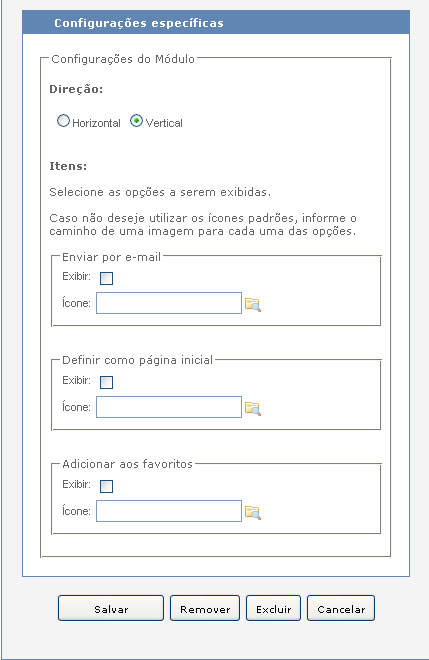Browse image for Adicionar aos favoritos icon
The image size is (429, 660).
tap(253, 512)
